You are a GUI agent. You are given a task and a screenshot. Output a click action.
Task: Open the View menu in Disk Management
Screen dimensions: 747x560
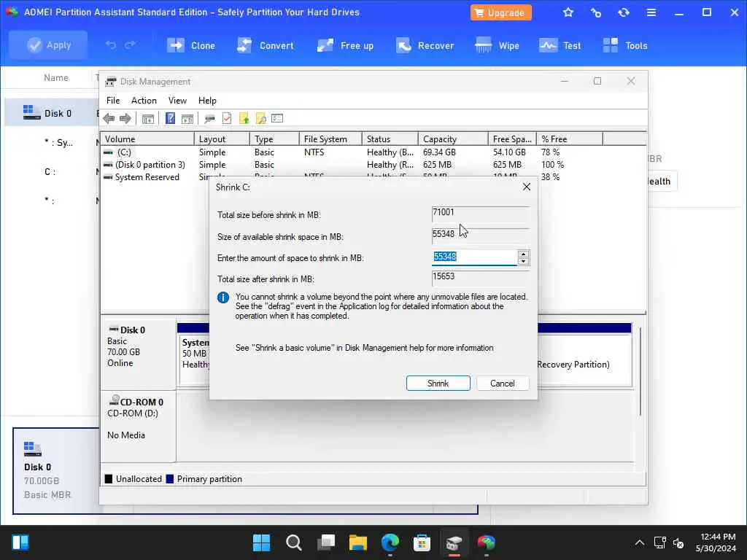pyautogui.click(x=177, y=101)
